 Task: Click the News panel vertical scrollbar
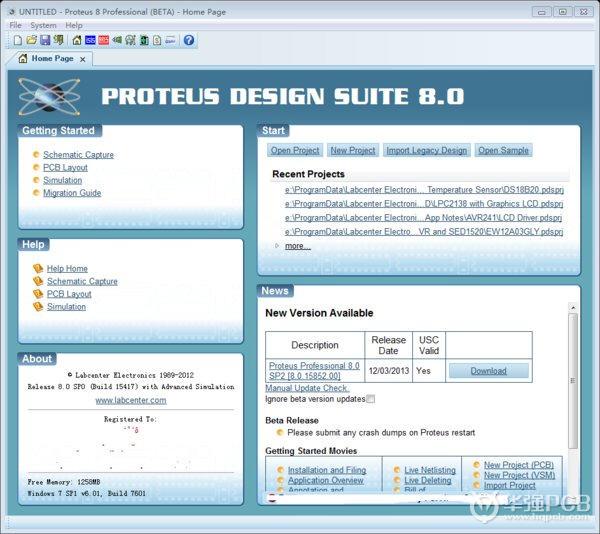[573, 380]
